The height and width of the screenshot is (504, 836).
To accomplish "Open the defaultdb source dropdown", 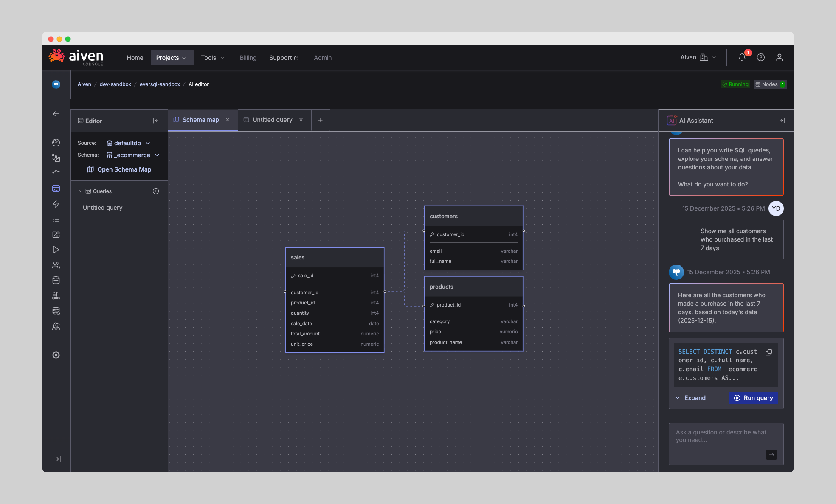I will [x=128, y=143].
